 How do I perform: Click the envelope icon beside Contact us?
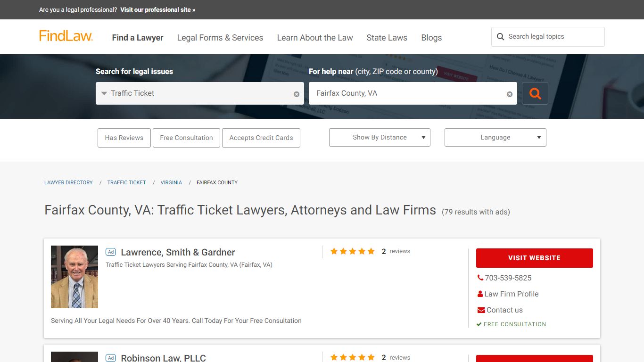click(x=481, y=310)
